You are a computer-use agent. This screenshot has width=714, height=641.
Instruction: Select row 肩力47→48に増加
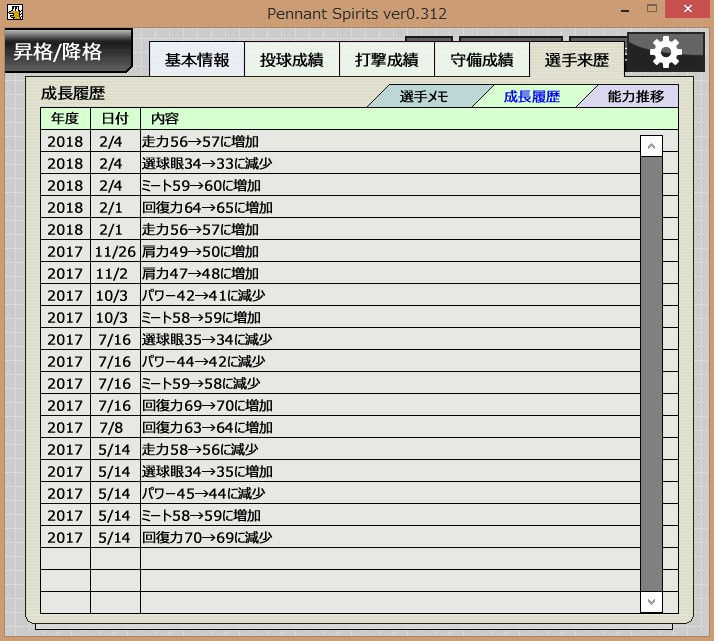pos(340,274)
